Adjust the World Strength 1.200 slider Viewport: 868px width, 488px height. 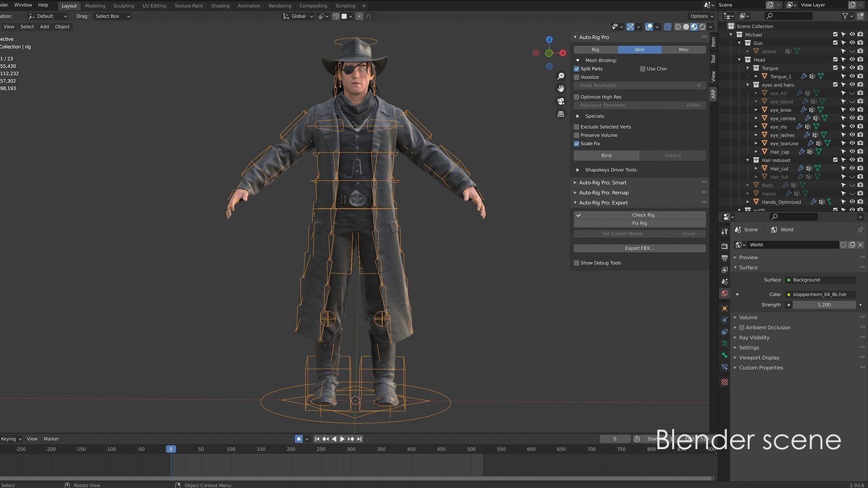click(824, 305)
